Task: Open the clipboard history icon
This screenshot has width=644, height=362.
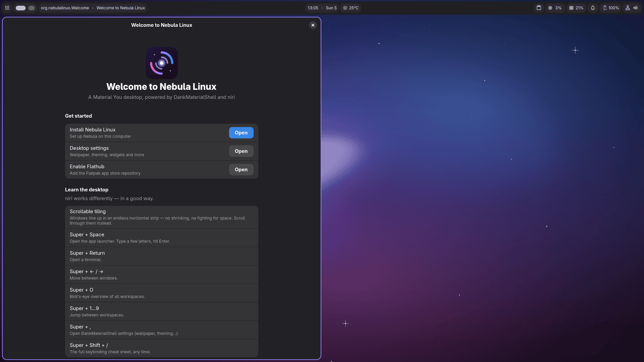Action: [539, 8]
